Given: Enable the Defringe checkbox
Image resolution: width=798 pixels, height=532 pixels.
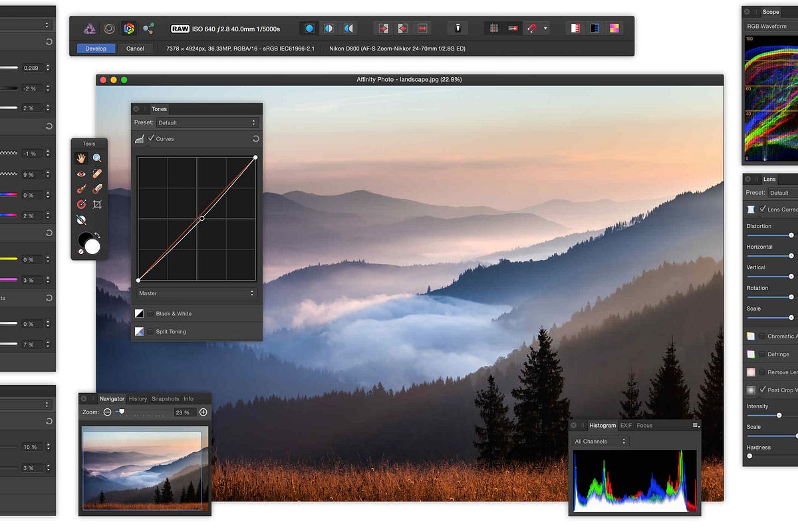Looking at the screenshot, I should (x=762, y=354).
